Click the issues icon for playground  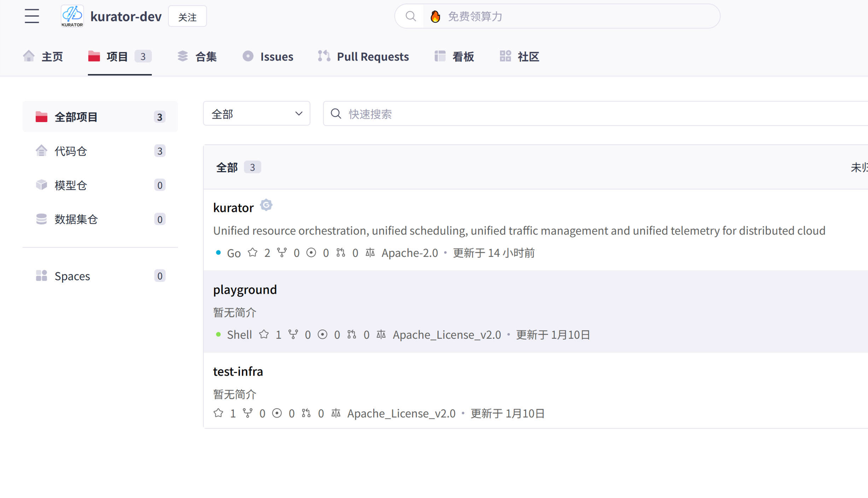pos(323,334)
